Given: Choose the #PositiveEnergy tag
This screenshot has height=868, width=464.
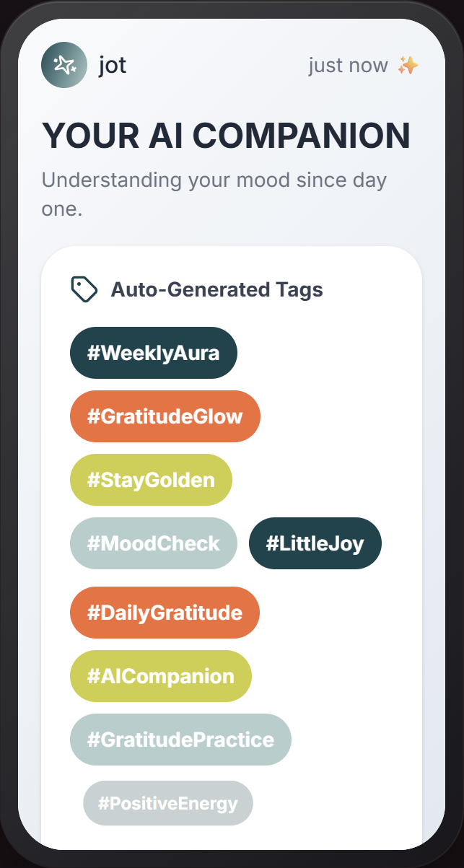Looking at the screenshot, I should pyautogui.click(x=167, y=803).
